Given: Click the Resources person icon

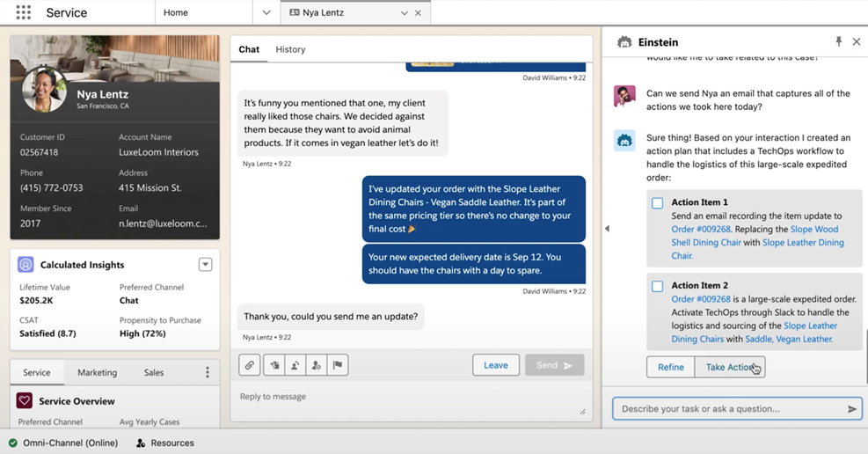Looking at the screenshot, I should click(x=141, y=443).
